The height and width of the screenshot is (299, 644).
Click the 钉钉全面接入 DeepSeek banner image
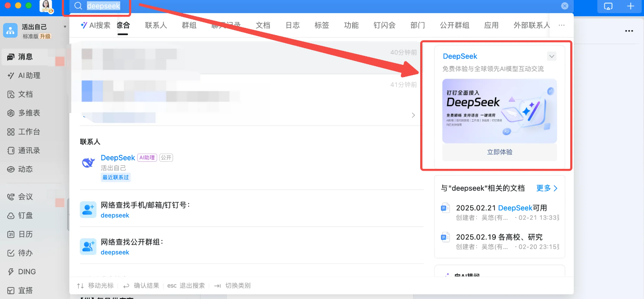499,111
